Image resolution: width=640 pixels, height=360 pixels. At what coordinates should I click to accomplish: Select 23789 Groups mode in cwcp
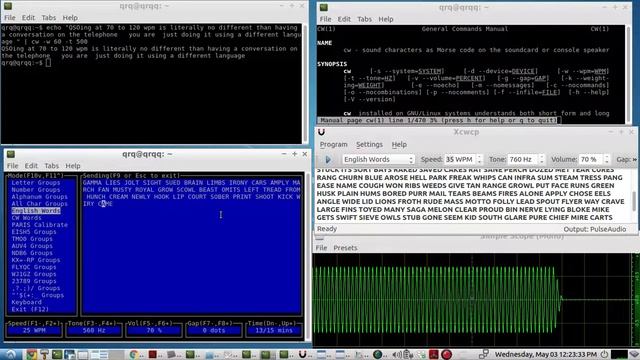coord(33,281)
